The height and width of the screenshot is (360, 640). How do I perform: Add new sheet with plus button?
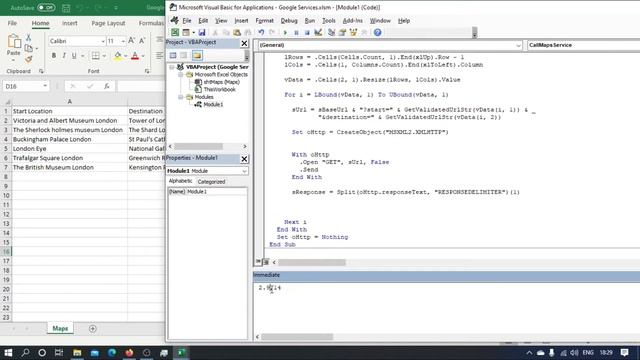point(93,329)
